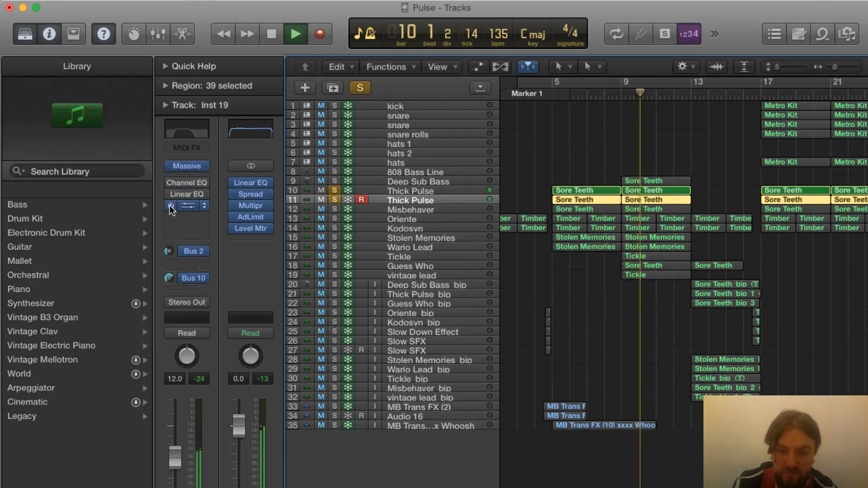
Task: Open the Mixer button
Action: [x=158, y=34]
